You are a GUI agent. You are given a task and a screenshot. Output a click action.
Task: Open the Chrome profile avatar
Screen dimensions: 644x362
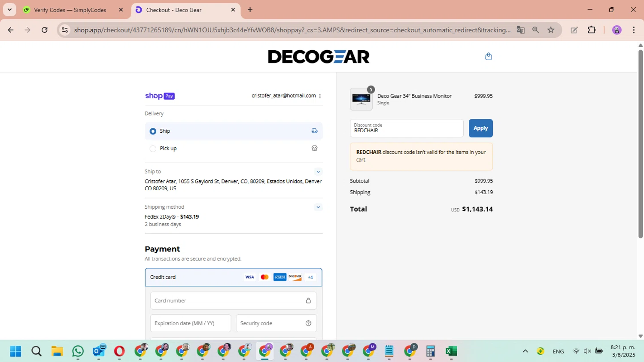pyautogui.click(x=617, y=30)
